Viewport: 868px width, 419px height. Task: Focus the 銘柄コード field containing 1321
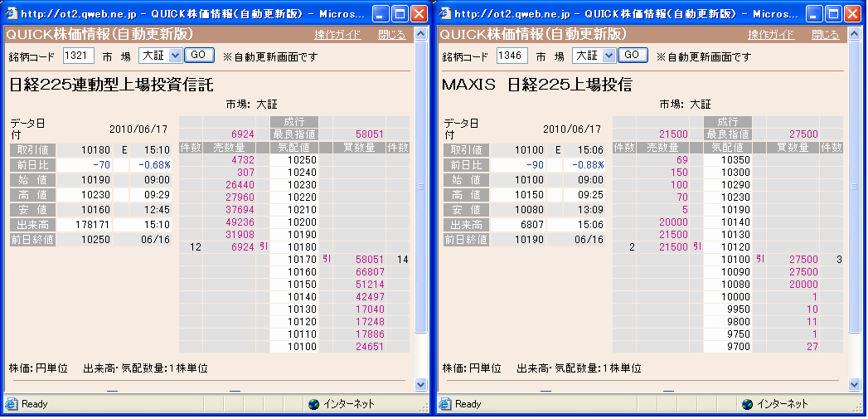click(79, 56)
